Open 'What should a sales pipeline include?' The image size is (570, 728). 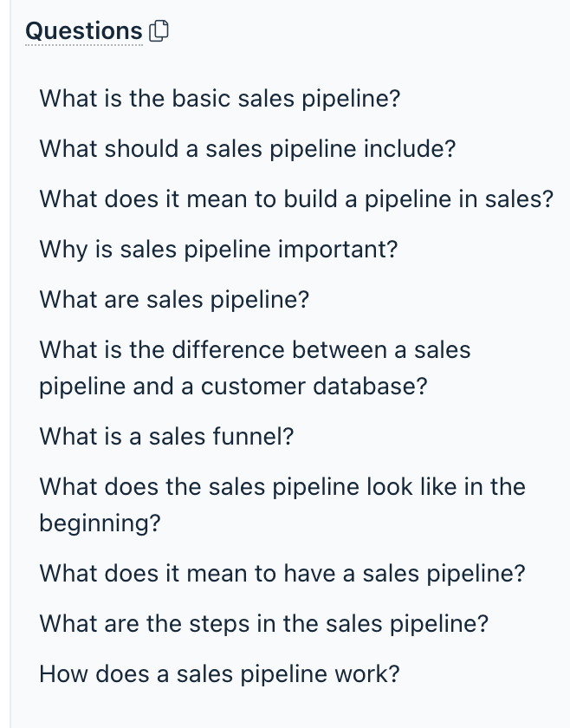point(247,148)
